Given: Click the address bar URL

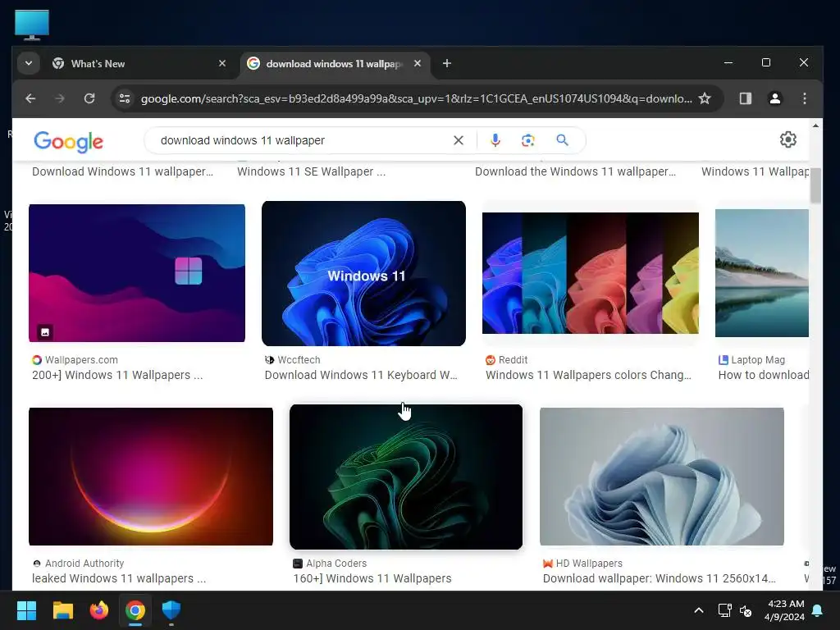Looking at the screenshot, I should point(416,98).
